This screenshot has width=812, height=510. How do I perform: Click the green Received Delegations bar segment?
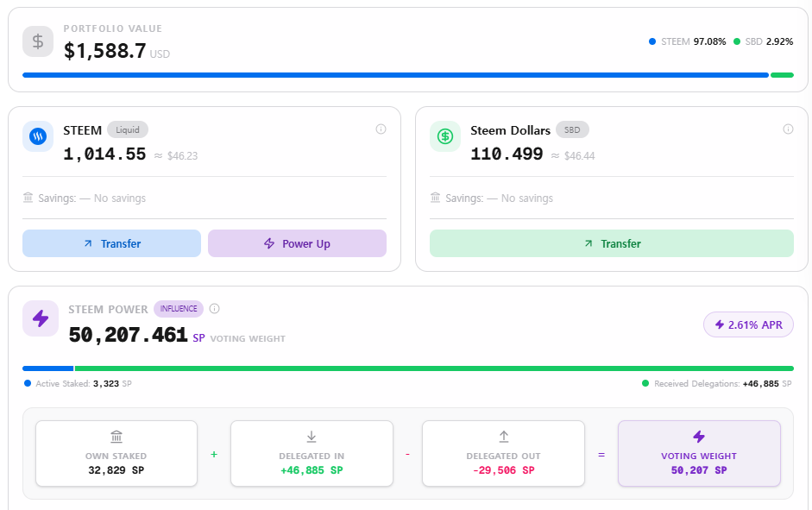coord(434,368)
